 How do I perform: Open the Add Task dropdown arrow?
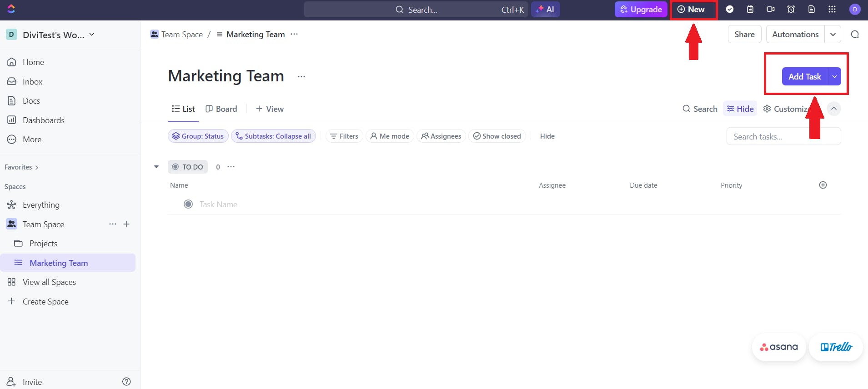[835, 77]
